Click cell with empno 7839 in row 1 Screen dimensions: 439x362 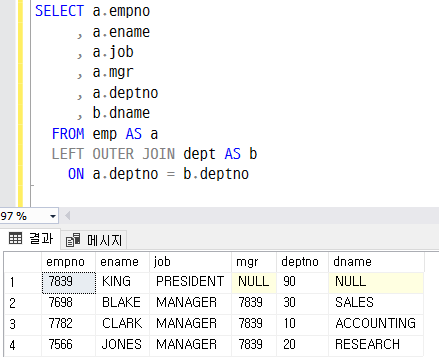[x=69, y=283]
